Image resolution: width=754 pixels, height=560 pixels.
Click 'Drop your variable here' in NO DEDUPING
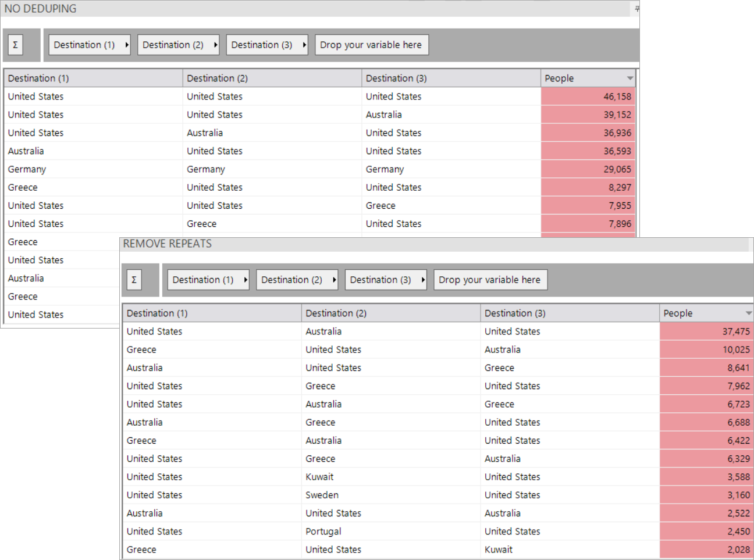pyautogui.click(x=372, y=45)
